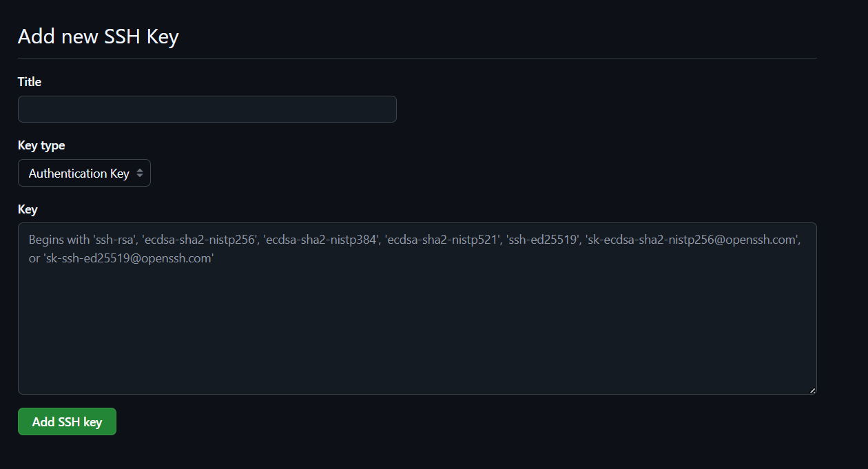Image resolution: width=868 pixels, height=469 pixels.
Task: Select the Authentication Key text in the dropdown
Action: [x=79, y=174]
